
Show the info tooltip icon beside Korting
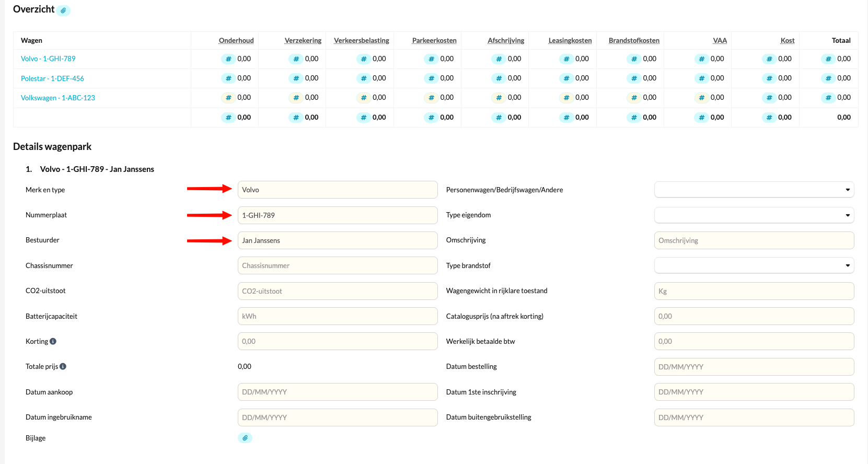(53, 341)
